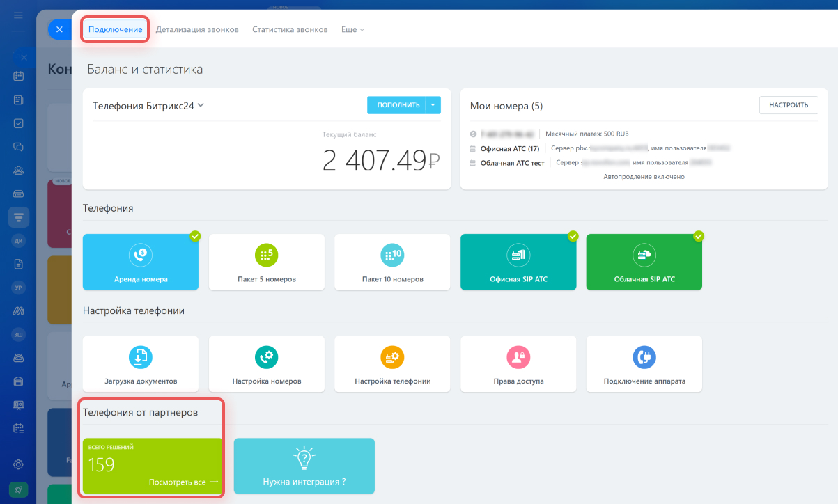Image resolution: width=838 pixels, height=504 pixels.
Task: Click the green rocket icon in sidebar
Action: point(19,490)
